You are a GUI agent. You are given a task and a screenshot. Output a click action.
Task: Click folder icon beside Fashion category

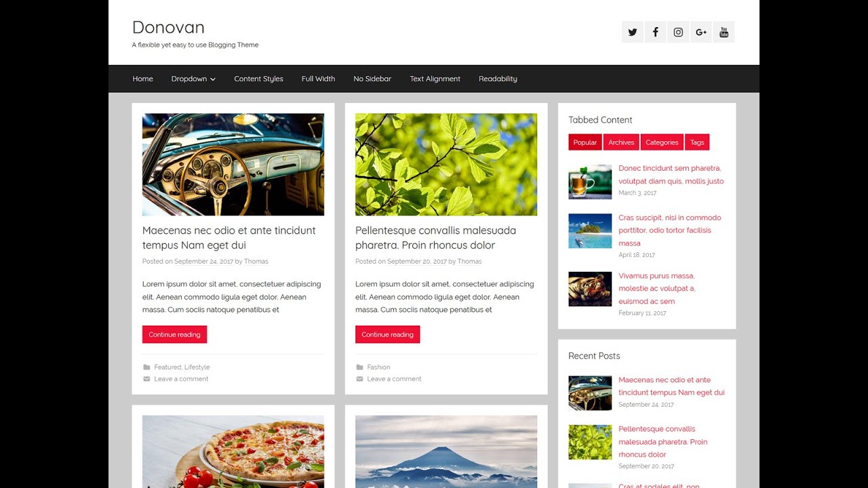[x=359, y=367]
